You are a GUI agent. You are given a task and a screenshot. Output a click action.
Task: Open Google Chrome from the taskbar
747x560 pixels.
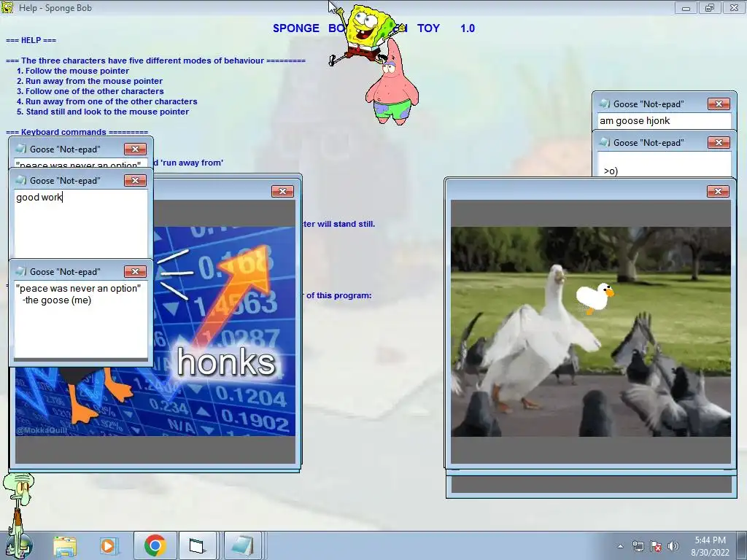click(155, 545)
